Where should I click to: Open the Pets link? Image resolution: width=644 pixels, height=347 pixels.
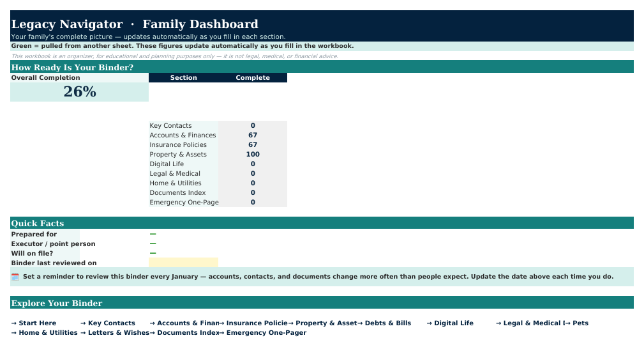point(577,323)
